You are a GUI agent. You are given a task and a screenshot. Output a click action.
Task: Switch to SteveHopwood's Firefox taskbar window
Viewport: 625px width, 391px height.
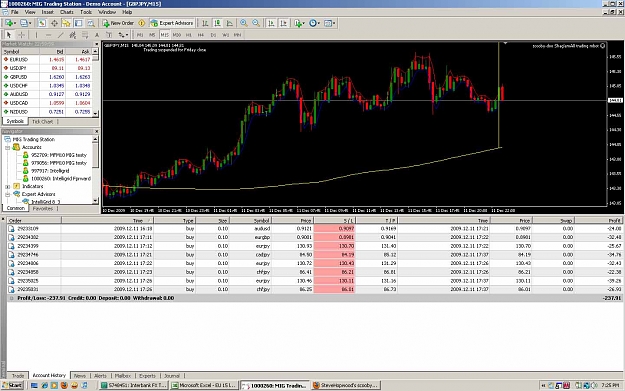point(346,385)
